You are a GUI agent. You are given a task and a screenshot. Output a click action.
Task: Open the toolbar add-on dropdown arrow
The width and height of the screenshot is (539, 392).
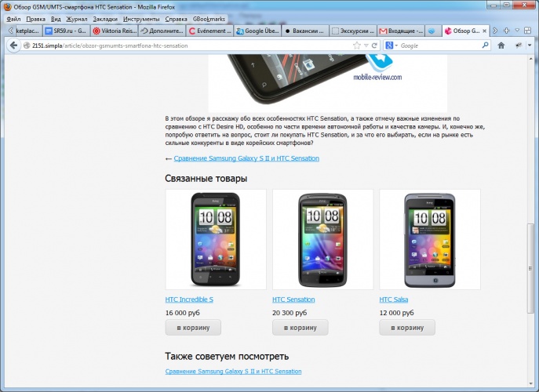click(x=530, y=45)
